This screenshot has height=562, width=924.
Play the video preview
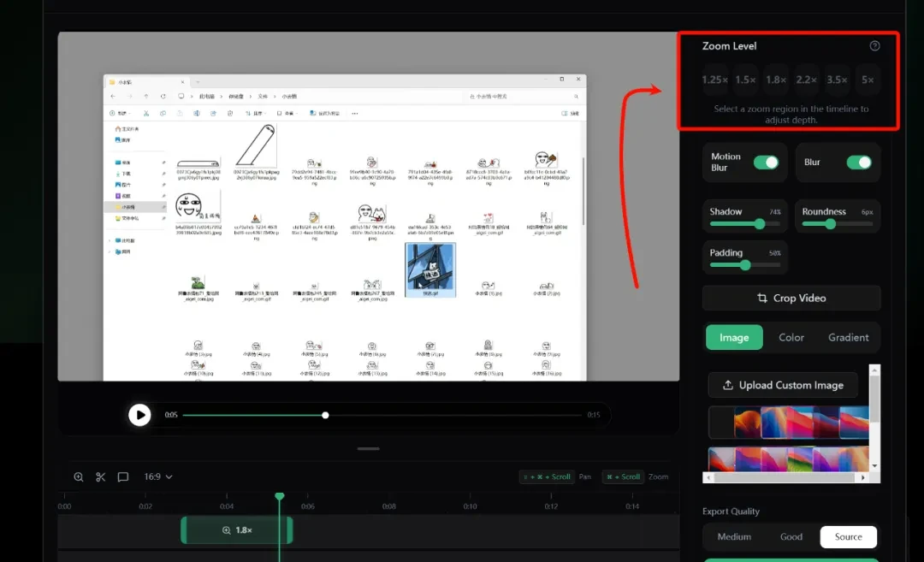point(139,415)
